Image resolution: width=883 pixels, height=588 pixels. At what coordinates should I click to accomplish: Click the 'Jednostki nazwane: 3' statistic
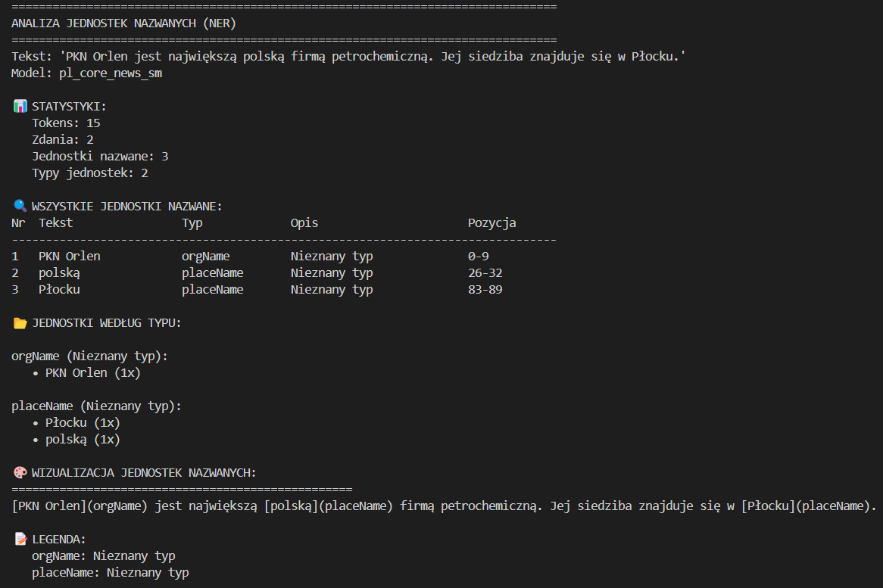click(100, 157)
